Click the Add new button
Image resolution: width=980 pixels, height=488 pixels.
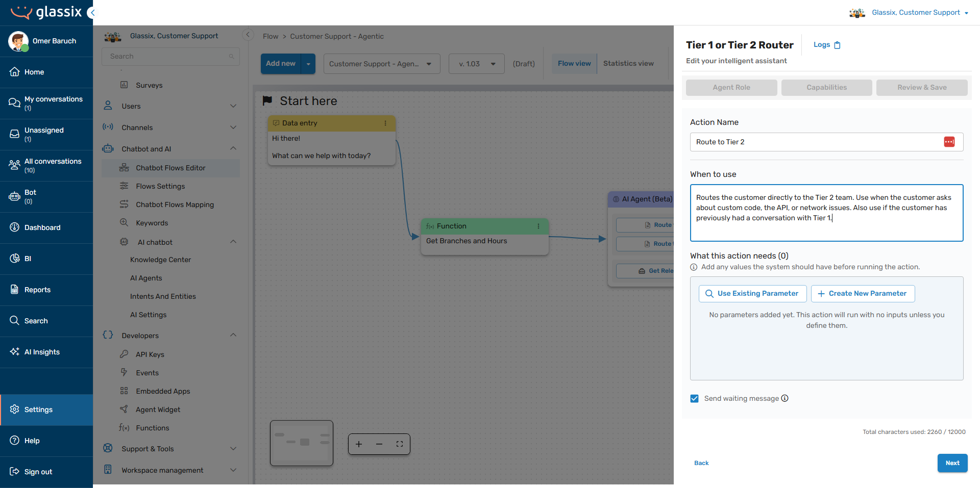(x=281, y=64)
